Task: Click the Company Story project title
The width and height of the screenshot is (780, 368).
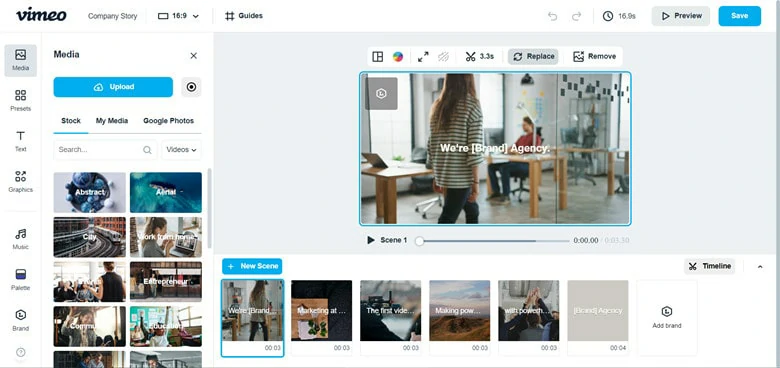Action: (x=112, y=16)
